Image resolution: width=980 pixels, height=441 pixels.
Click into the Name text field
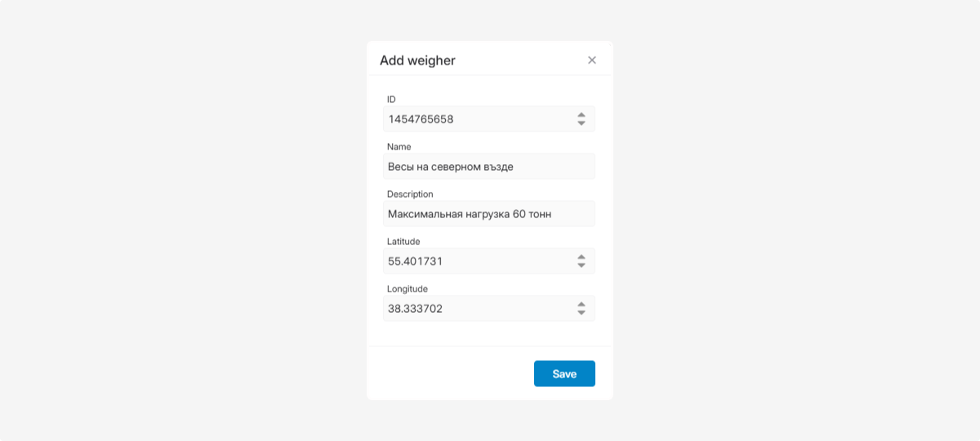(x=488, y=167)
